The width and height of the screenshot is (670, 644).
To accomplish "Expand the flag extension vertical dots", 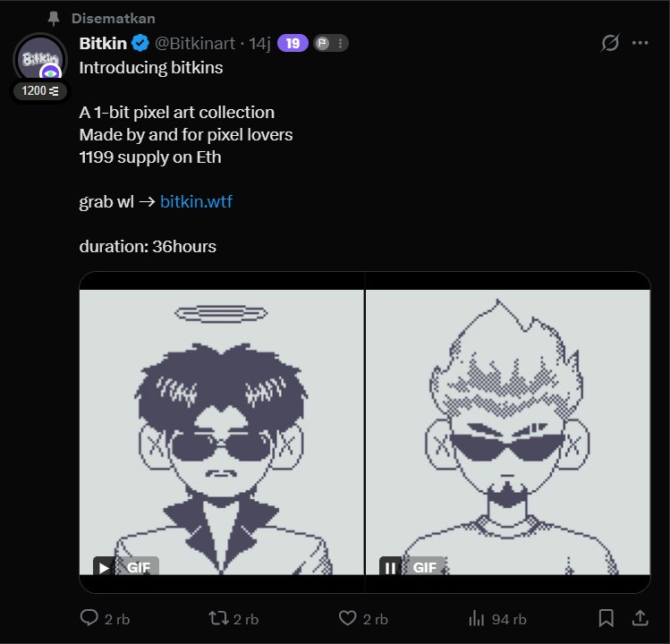I will click(340, 43).
